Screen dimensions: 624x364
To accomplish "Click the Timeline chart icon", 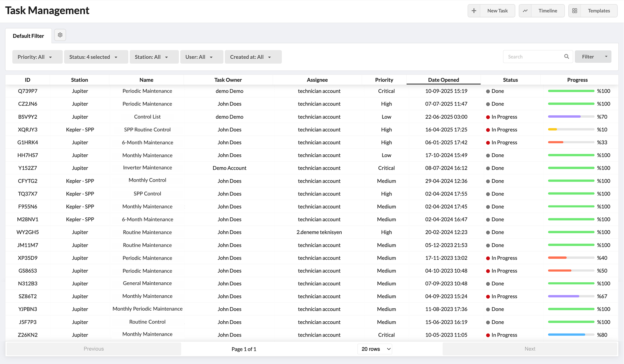I will (x=525, y=11).
